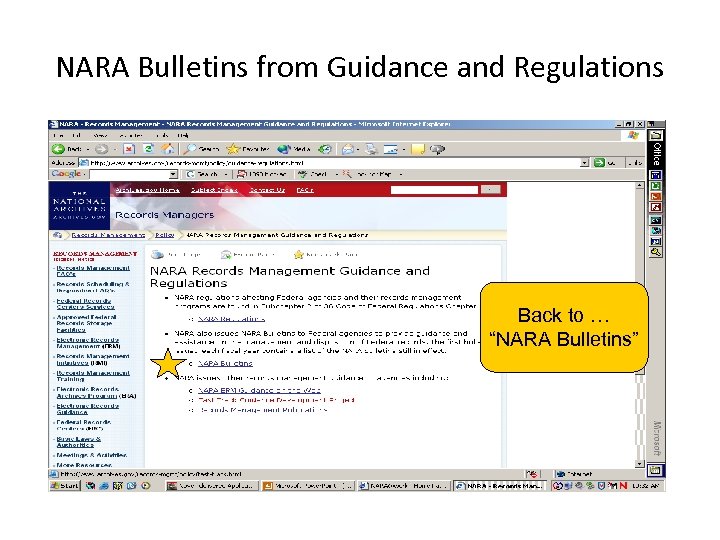Click the National Archives logo
The image size is (720, 540).
tap(79, 205)
